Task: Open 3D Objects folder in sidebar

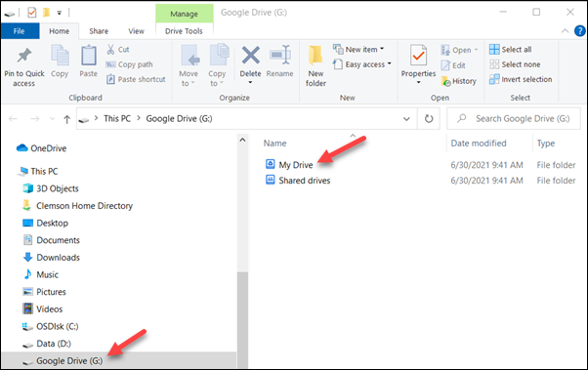Action: pyautogui.click(x=51, y=188)
